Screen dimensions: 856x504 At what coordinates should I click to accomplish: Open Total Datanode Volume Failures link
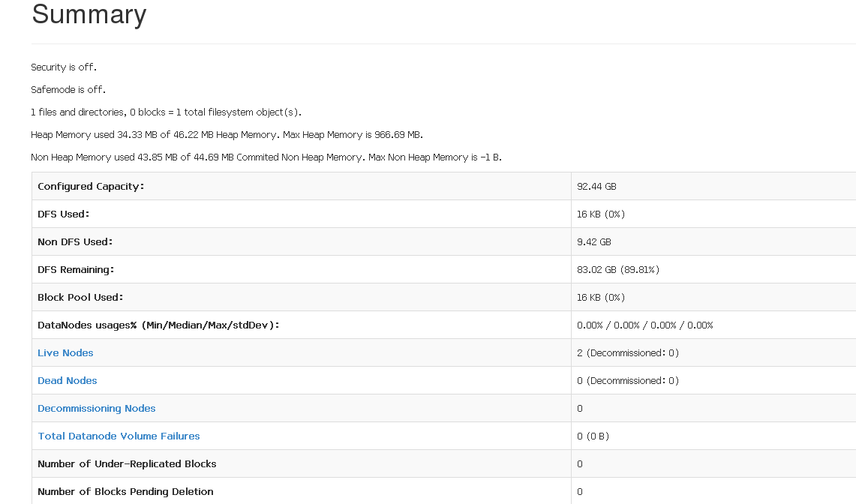[x=119, y=436]
